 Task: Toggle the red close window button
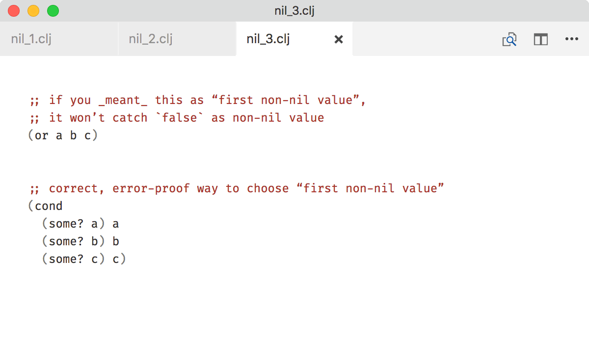(14, 9)
